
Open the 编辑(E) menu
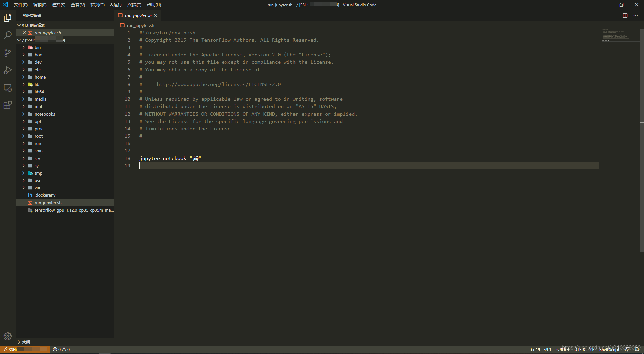pos(40,5)
